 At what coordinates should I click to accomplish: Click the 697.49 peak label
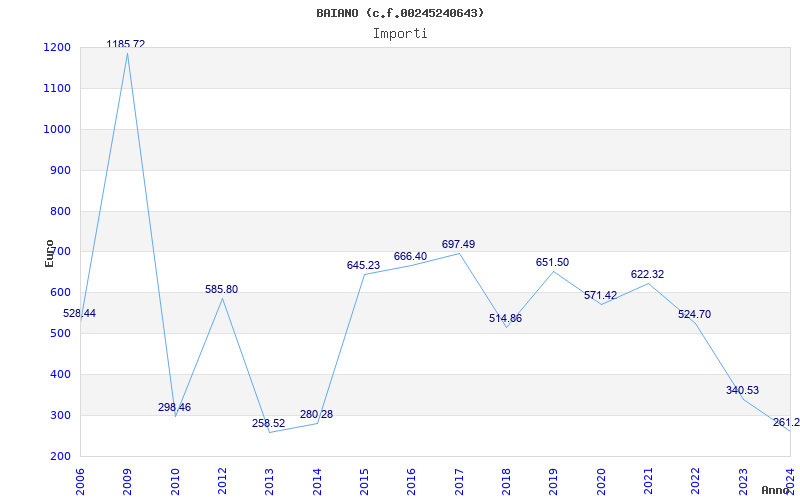click(x=458, y=244)
